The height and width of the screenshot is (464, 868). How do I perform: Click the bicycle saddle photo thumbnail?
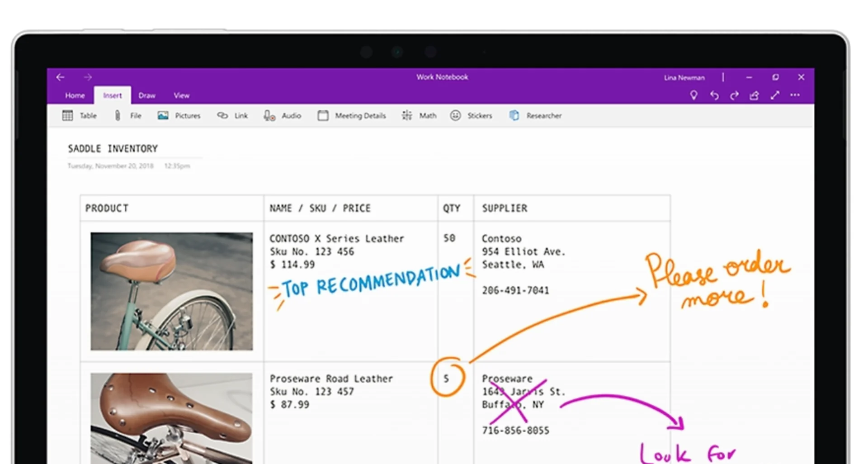[x=172, y=292]
